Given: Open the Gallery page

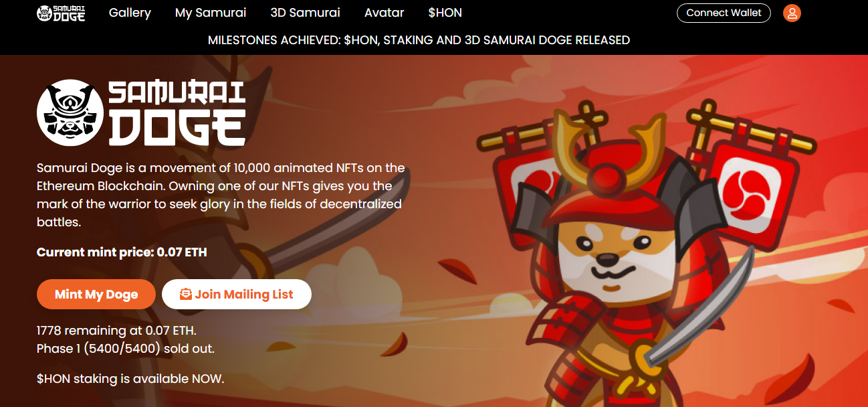Looking at the screenshot, I should (130, 13).
